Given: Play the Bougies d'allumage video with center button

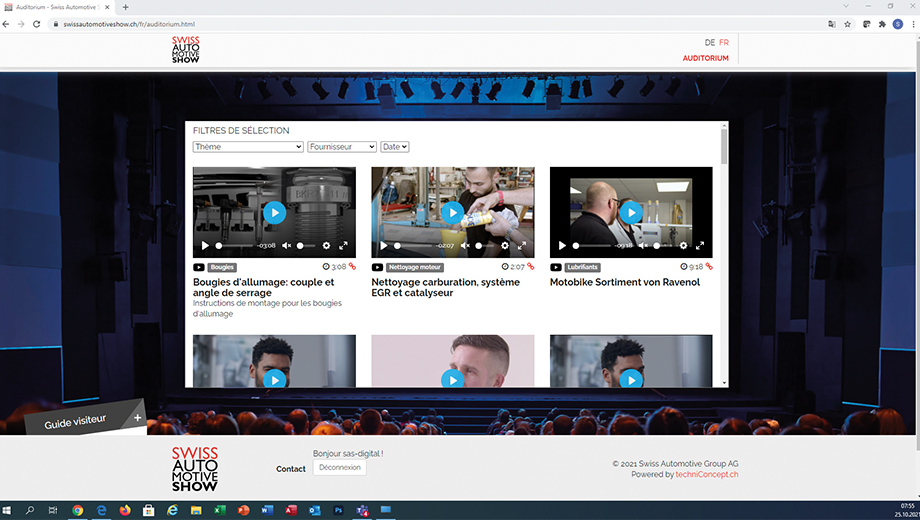Looking at the screenshot, I should coord(275,212).
